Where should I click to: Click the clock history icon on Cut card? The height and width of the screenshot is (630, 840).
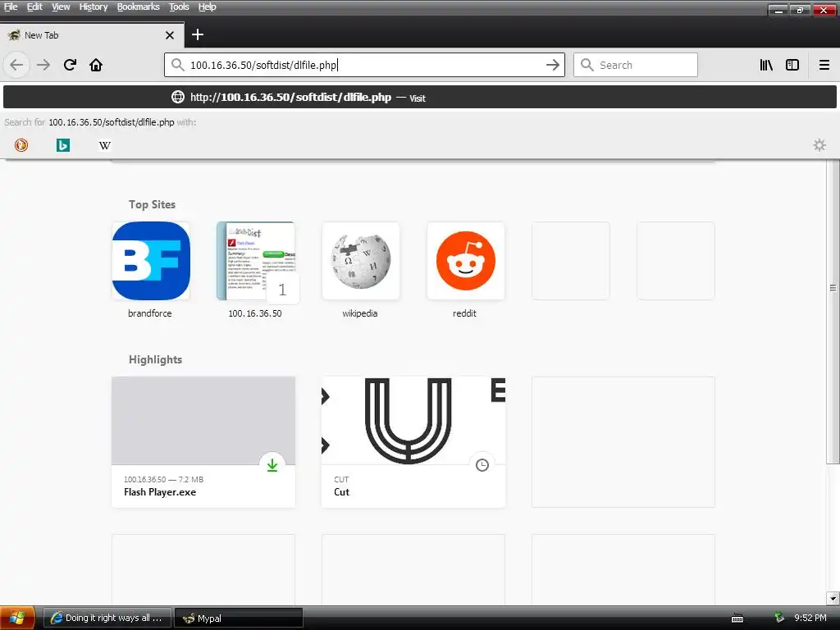[x=482, y=465]
